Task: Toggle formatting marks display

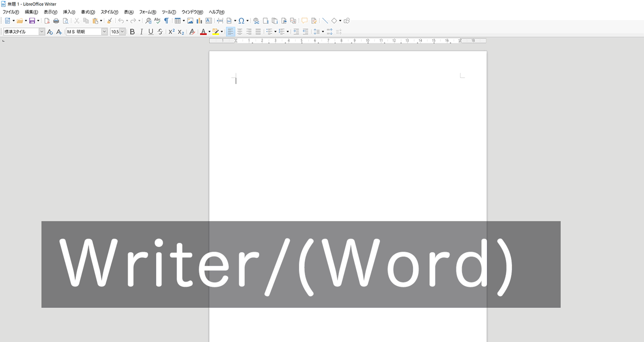Action: point(166,21)
